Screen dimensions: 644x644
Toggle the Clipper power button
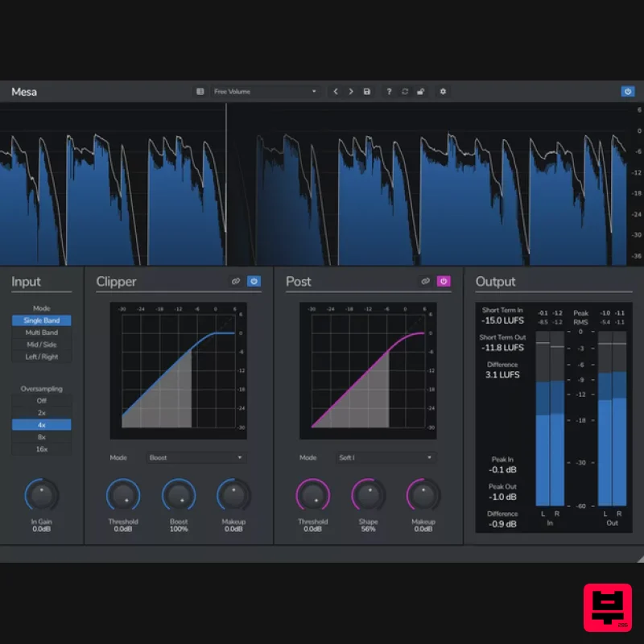click(x=254, y=282)
